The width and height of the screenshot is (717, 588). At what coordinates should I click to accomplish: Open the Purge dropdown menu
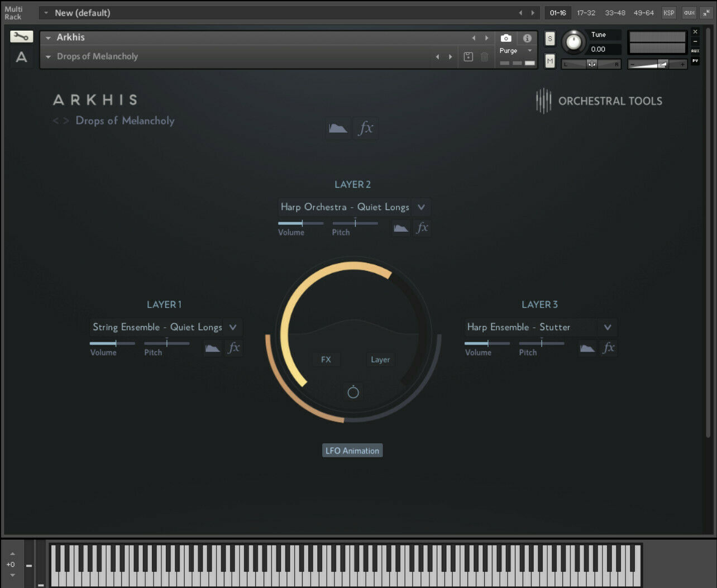[x=515, y=51]
